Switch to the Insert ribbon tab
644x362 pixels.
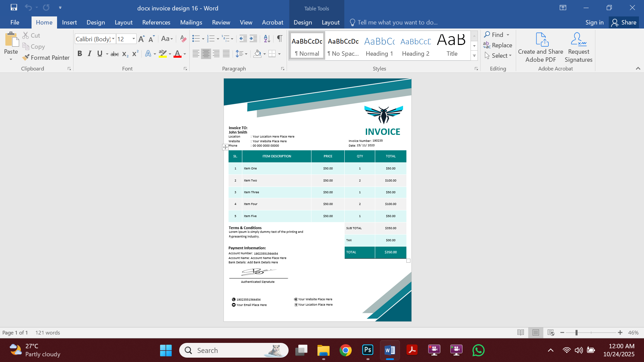coord(69,22)
